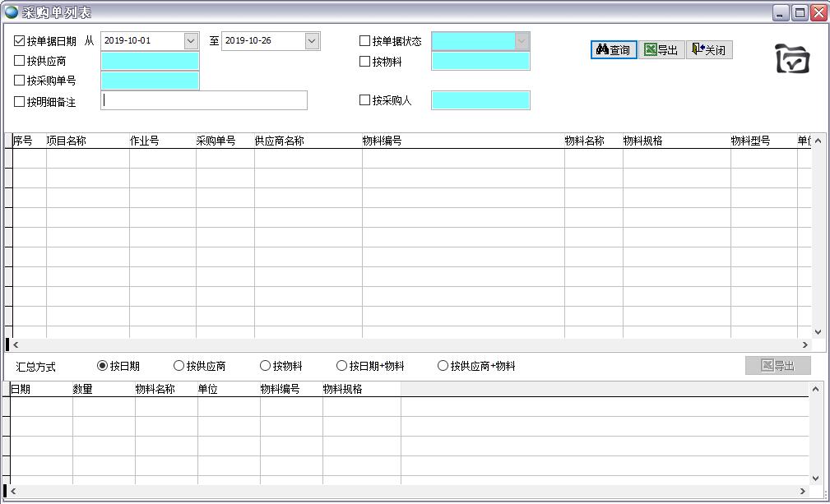
Task: Click the folder checkmark icon at top right
Action: point(792,58)
